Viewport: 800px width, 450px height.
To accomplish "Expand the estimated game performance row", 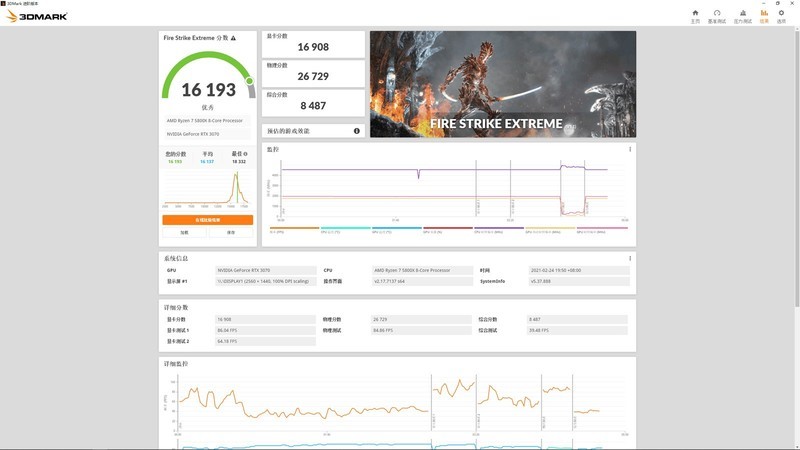I will click(313, 131).
